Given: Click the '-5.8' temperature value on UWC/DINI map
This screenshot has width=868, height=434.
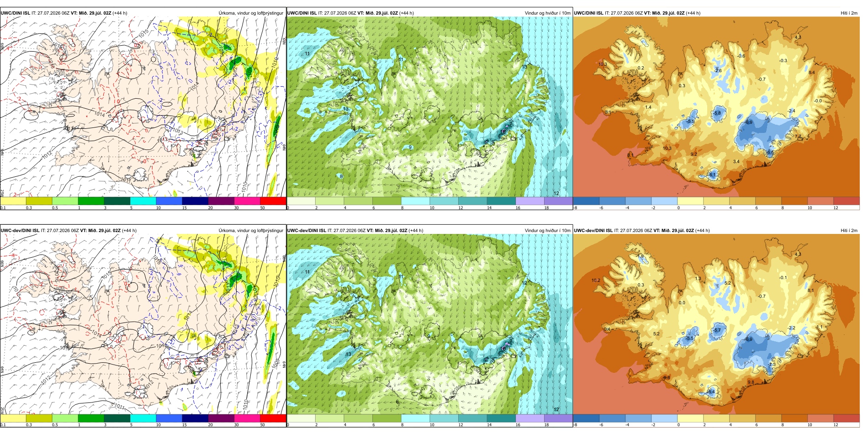Looking at the screenshot, I should click(x=717, y=113).
